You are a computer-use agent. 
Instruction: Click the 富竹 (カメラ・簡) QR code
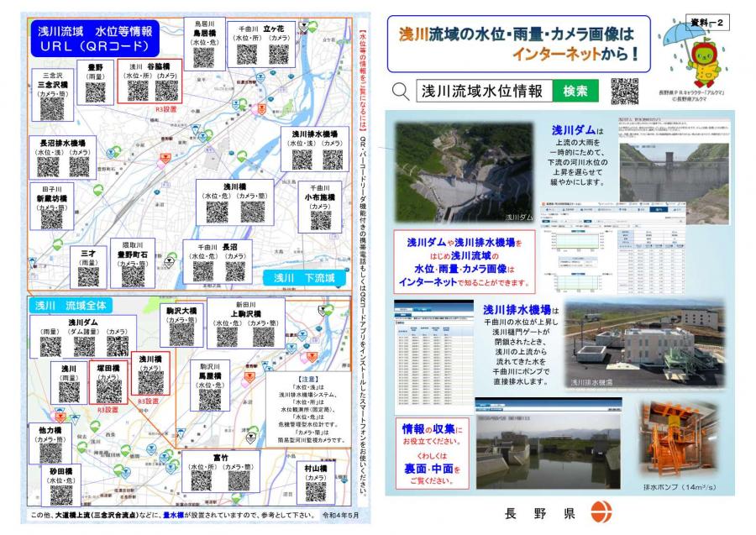coord(239,480)
